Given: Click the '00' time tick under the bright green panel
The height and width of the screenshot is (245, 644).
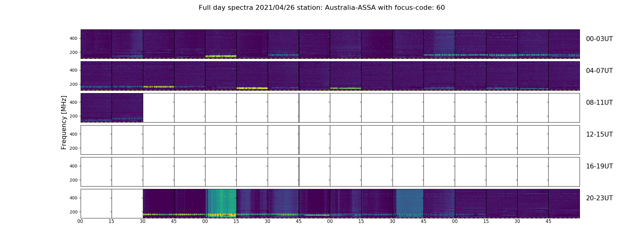Looking at the screenshot, I should (x=205, y=221).
